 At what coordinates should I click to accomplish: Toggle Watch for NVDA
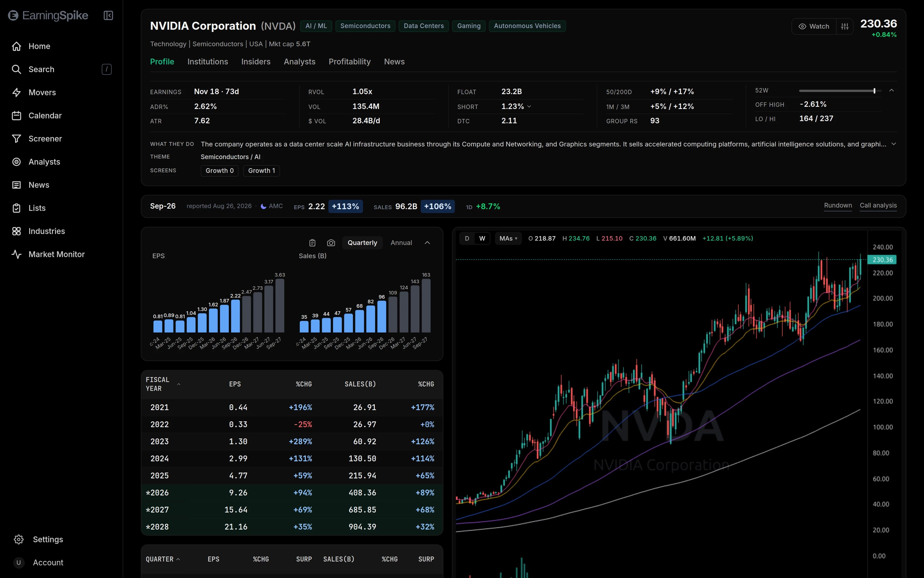pyautogui.click(x=814, y=26)
